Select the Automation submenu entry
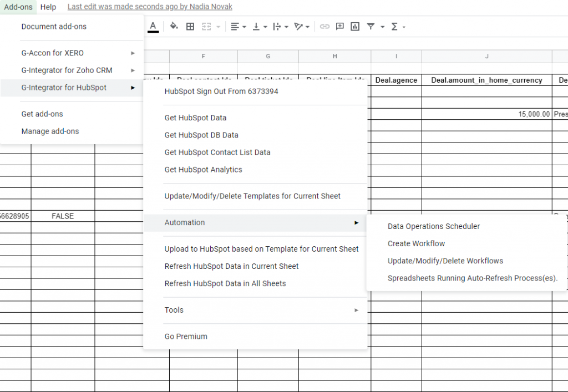 [x=255, y=222]
